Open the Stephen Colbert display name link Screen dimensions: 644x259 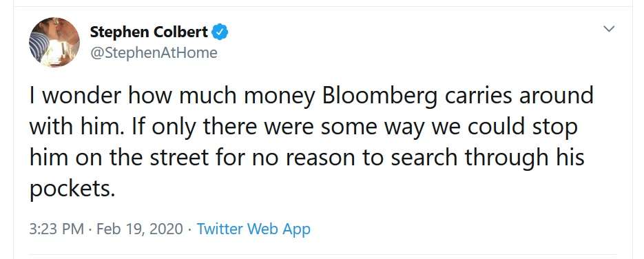pos(149,32)
